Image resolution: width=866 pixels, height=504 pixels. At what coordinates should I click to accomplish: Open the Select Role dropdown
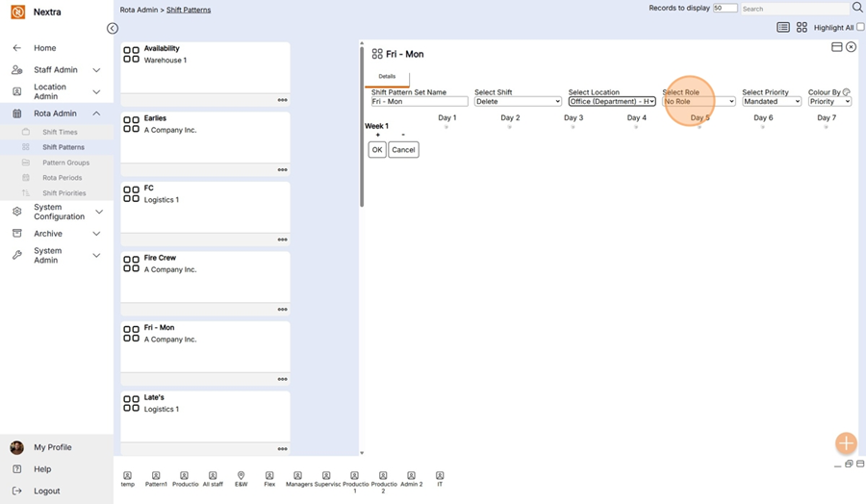pos(699,102)
